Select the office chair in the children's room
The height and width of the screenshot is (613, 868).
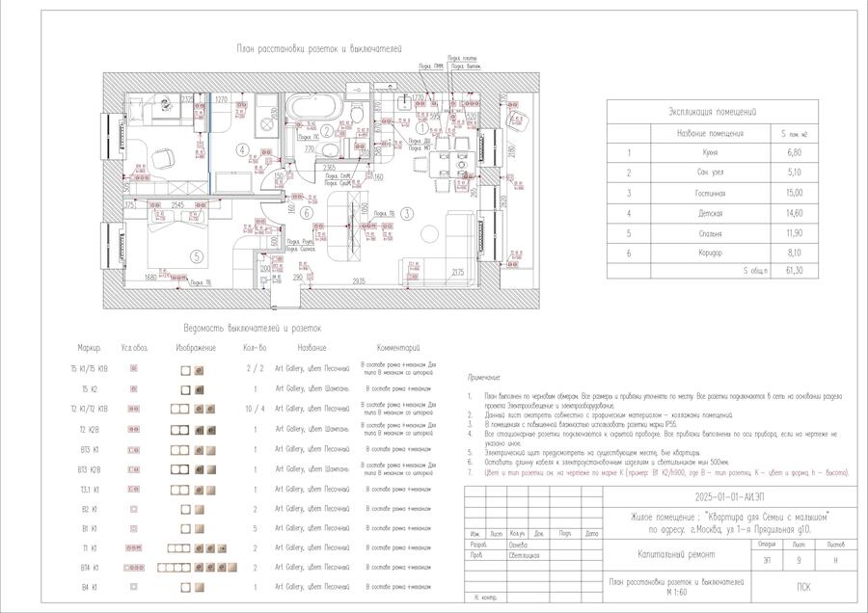click(162, 158)
